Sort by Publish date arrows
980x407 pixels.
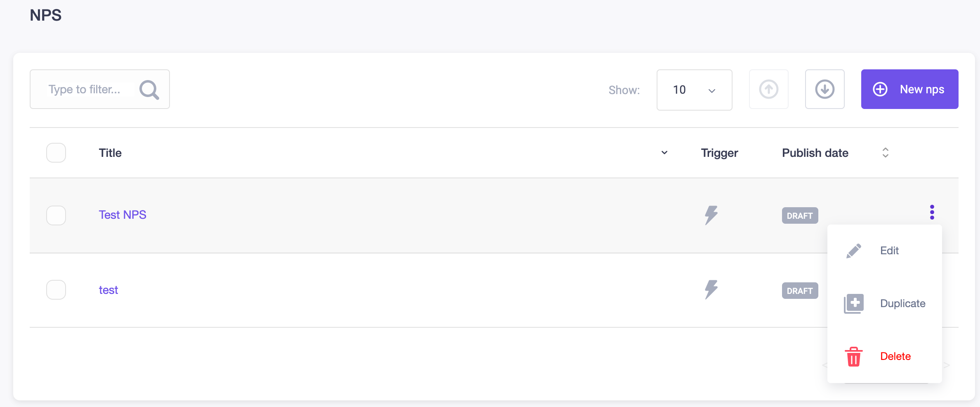[885, 153]
